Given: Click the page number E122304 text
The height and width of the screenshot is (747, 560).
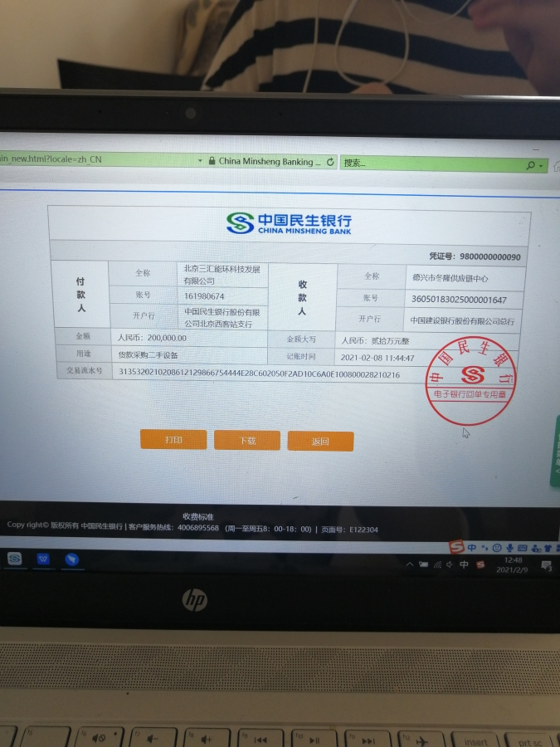Looking at the screenshot, I should pos(363,530).
